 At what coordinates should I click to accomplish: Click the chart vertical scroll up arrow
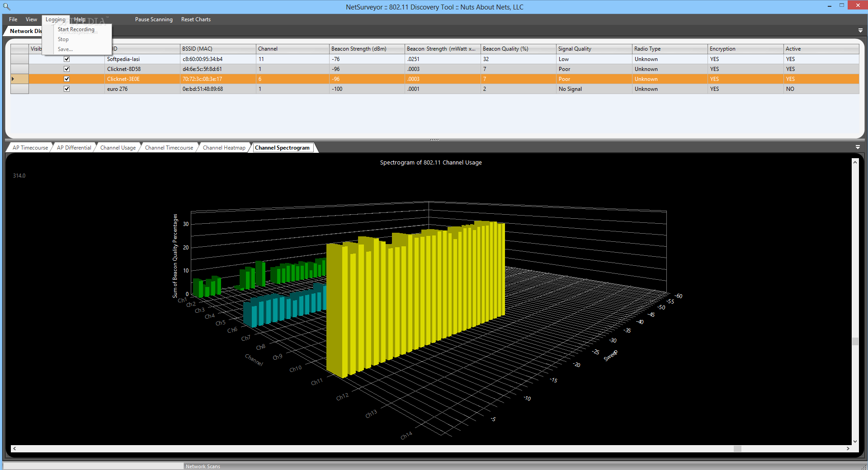pyautogui.click(x=855, y=162)
